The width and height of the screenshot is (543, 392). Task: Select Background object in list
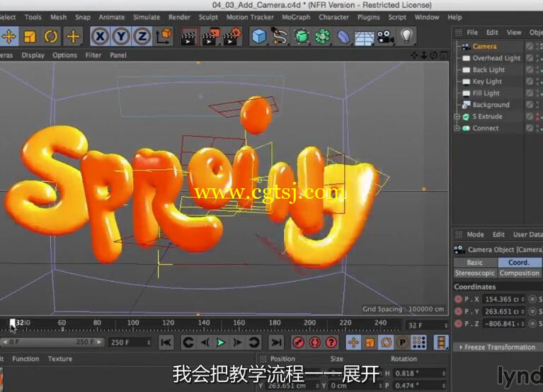[x=491, y=105]
